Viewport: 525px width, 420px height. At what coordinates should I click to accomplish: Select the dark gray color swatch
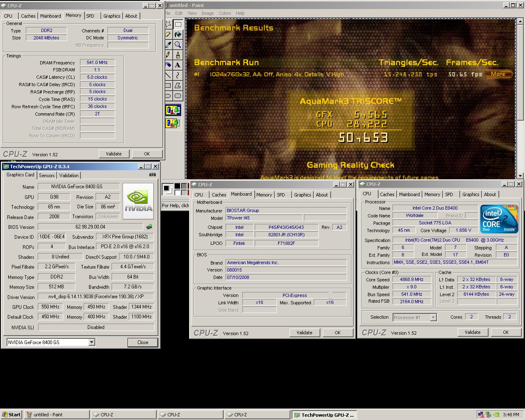(x=183, y=186)
